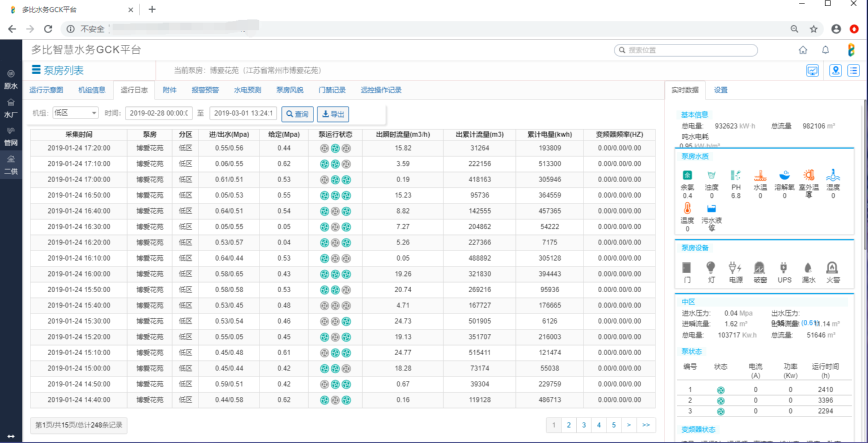
Task: Select the UPS equipment icon
Action: (784, 269)
